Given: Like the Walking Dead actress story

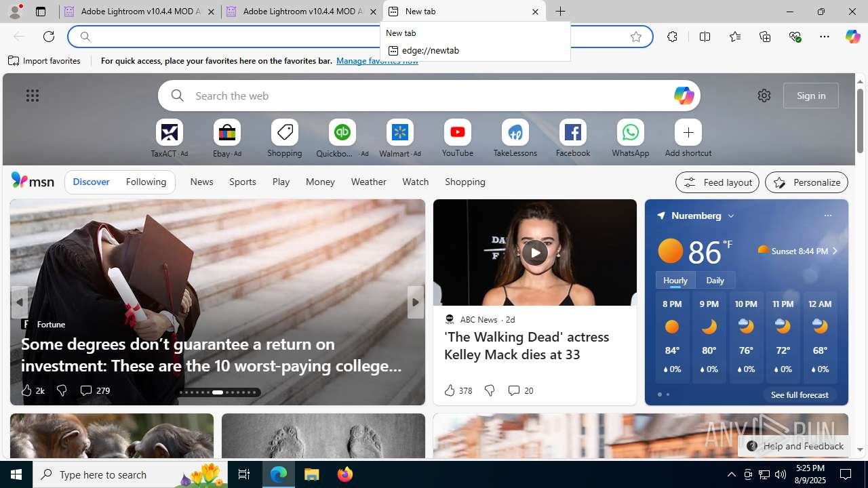Looking at the screenshot, I should coord(458,390).
